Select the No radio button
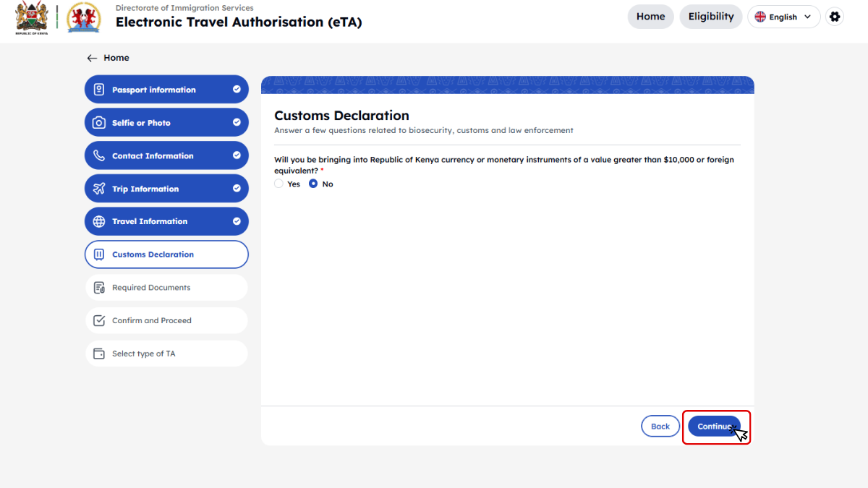 click(313, 184)
